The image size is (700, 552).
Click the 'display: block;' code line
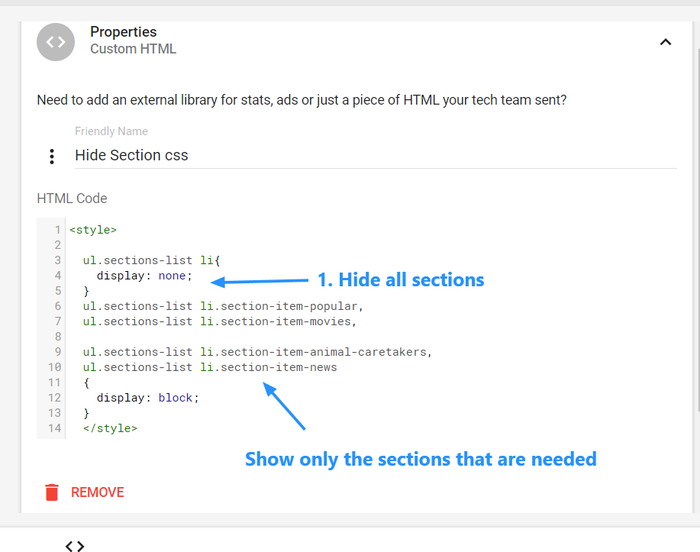click(147, 397)
